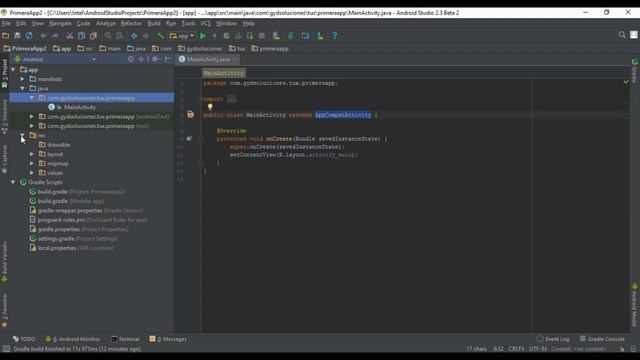
Task: Click the Hide Project panel icon
Action: 167,59
